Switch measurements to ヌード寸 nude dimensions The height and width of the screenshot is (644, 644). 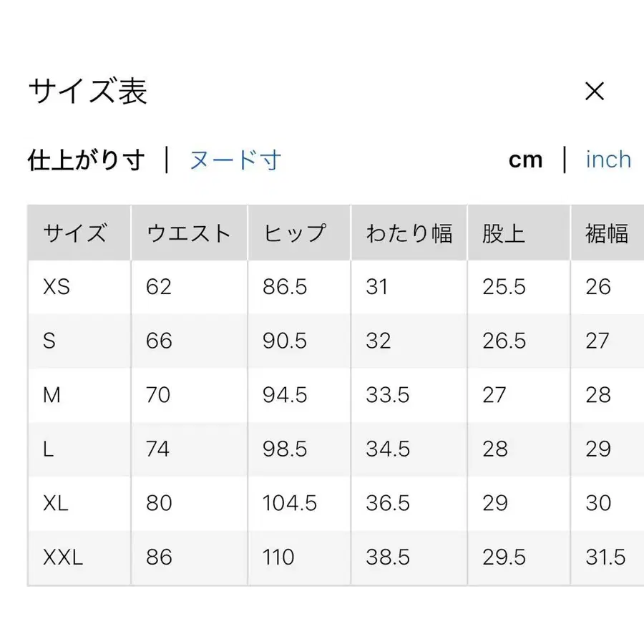234,160
